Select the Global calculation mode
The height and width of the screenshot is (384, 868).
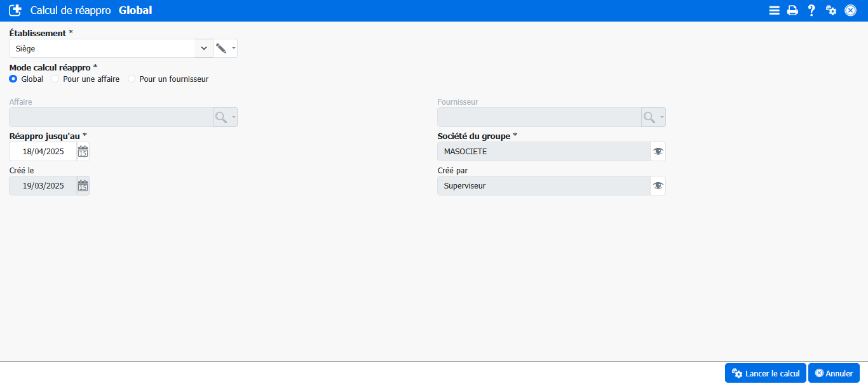13,79
